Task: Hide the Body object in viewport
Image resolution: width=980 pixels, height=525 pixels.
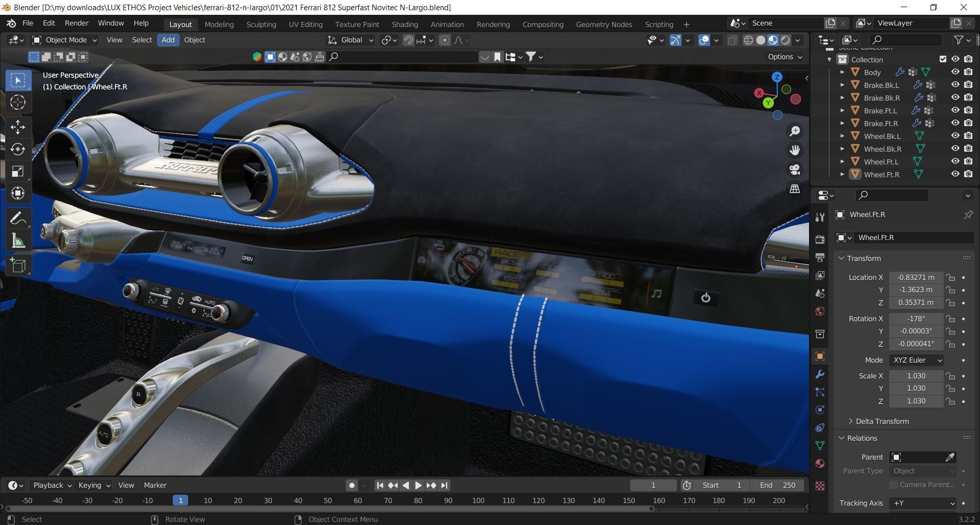Action: tap(955, 72)
